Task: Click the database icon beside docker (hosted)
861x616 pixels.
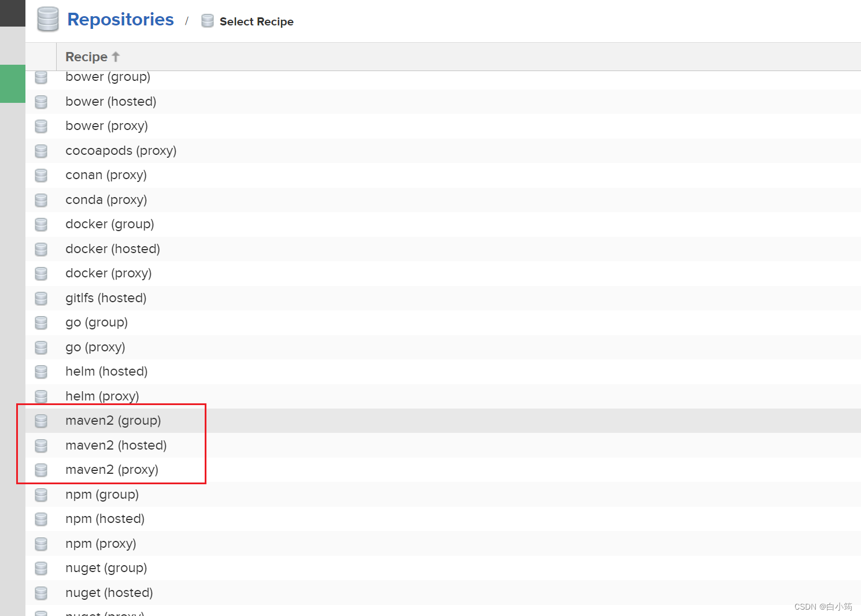Action: pyautogui.click(x=41, y=250)
